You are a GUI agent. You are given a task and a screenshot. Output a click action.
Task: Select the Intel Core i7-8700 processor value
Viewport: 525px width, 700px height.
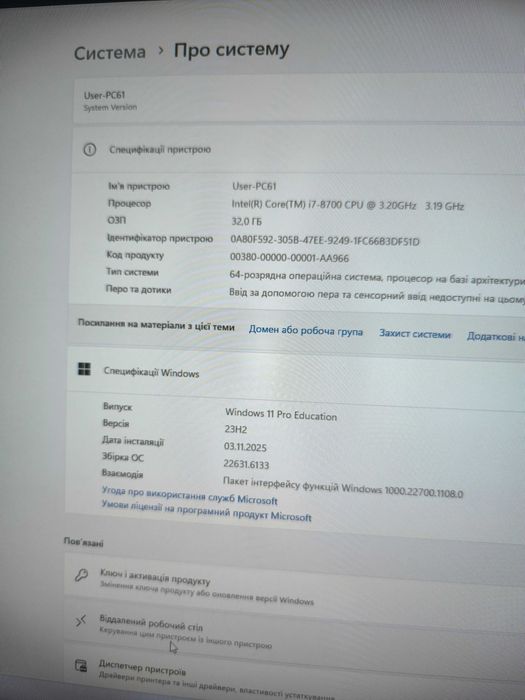[348, 205]
